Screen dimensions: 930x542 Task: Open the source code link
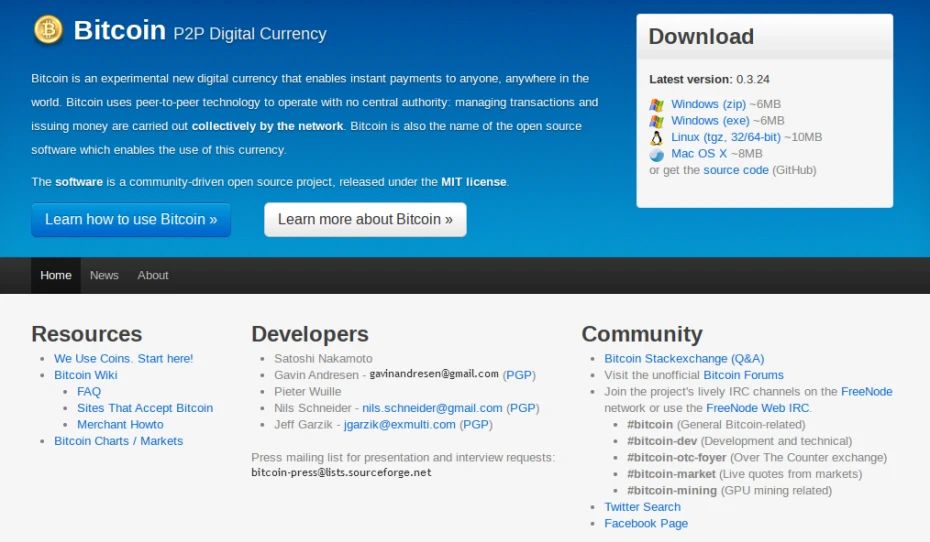coord(735,170)
